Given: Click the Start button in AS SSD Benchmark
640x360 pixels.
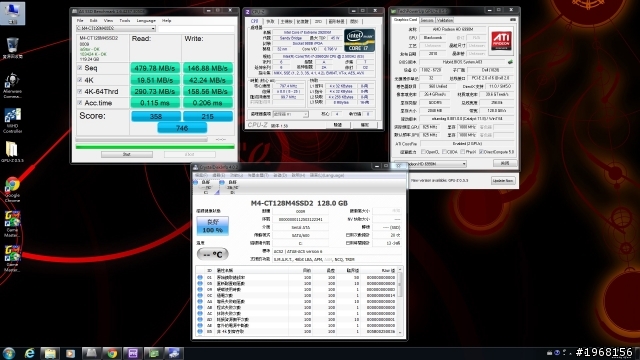Looking at the screenshot, I should pos(127,154).
